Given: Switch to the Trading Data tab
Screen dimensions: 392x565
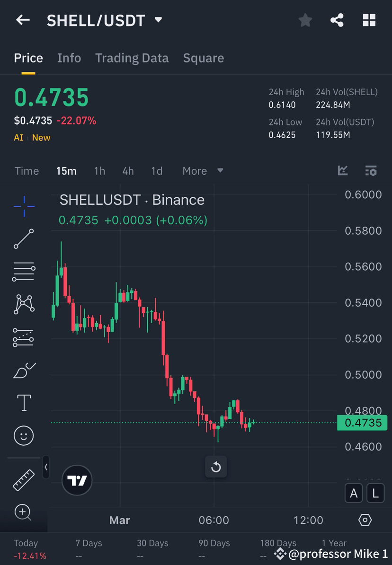Looking at the screenshot, I should pyautogui.click(x=132, y=58).
